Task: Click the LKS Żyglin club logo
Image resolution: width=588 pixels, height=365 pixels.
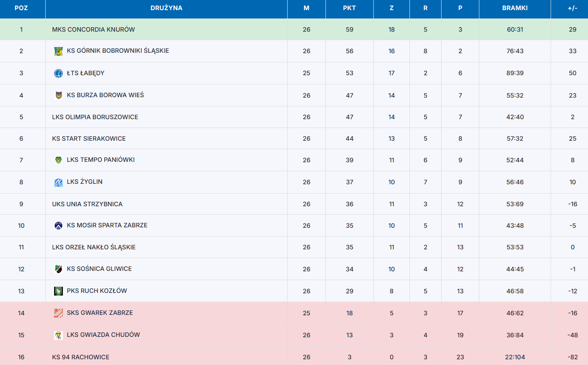Action: pos(58,182)
